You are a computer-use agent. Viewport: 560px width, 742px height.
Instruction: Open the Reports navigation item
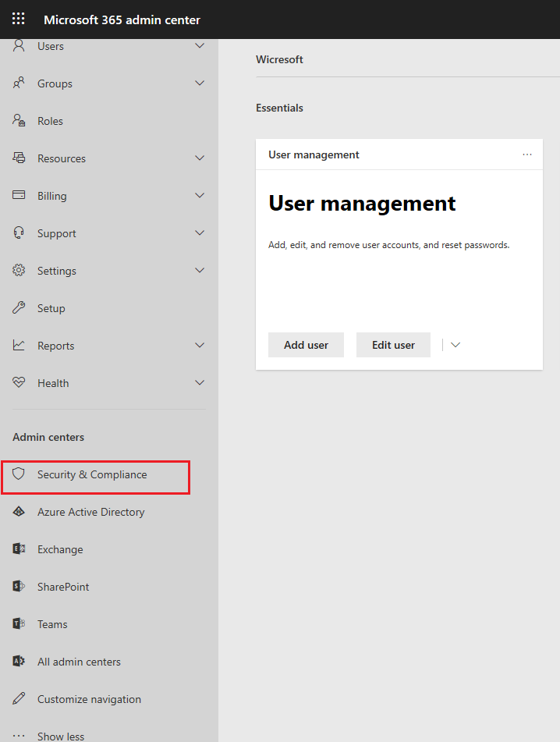(108, 346)
